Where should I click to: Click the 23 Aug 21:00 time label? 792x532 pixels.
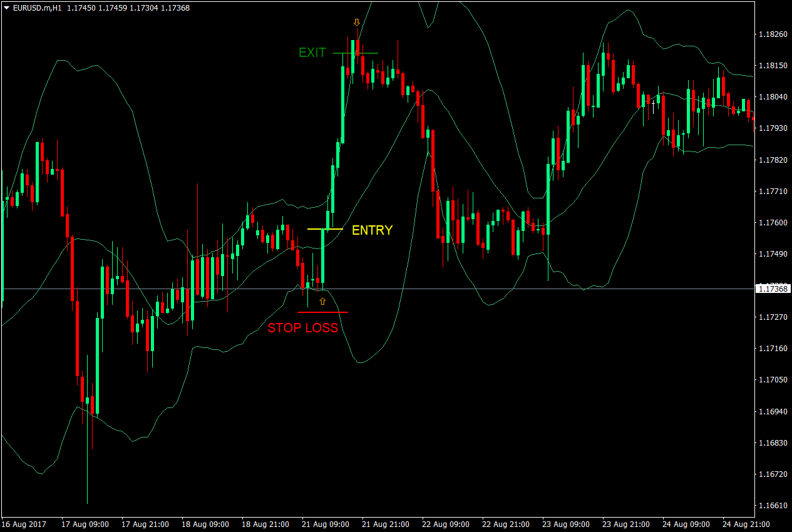[626, 524]
